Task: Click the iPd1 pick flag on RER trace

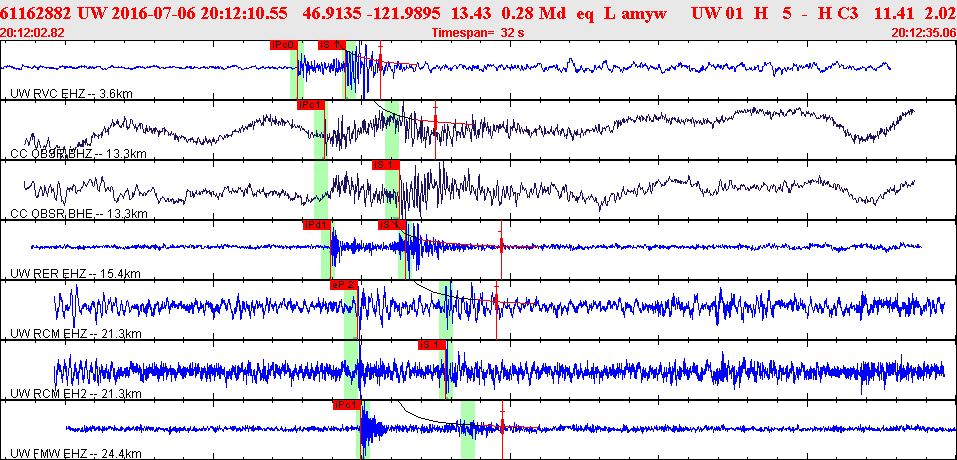Action: click(x=317, y=225)
